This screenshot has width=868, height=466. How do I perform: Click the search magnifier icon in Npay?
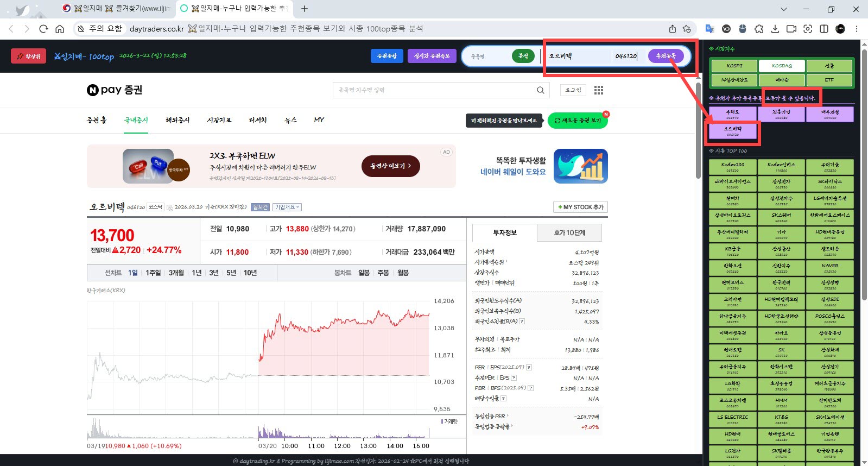pyautogui.click(x=540, y=90)
